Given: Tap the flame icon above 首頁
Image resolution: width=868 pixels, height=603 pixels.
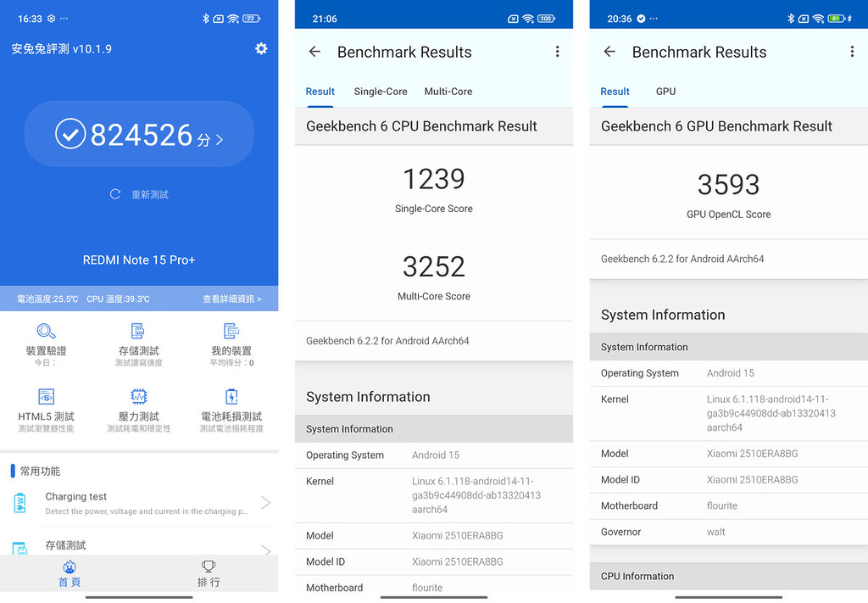Looking at the screenshot, I should [70, 567].
